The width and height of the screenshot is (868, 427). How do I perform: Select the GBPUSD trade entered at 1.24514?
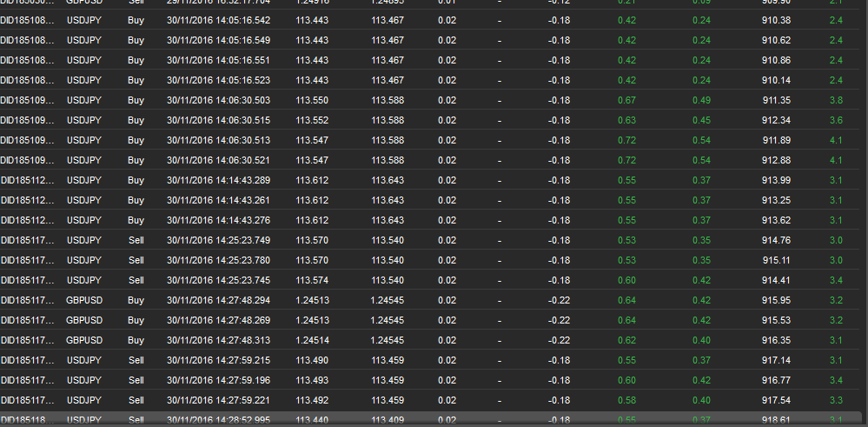coord(429,340)
